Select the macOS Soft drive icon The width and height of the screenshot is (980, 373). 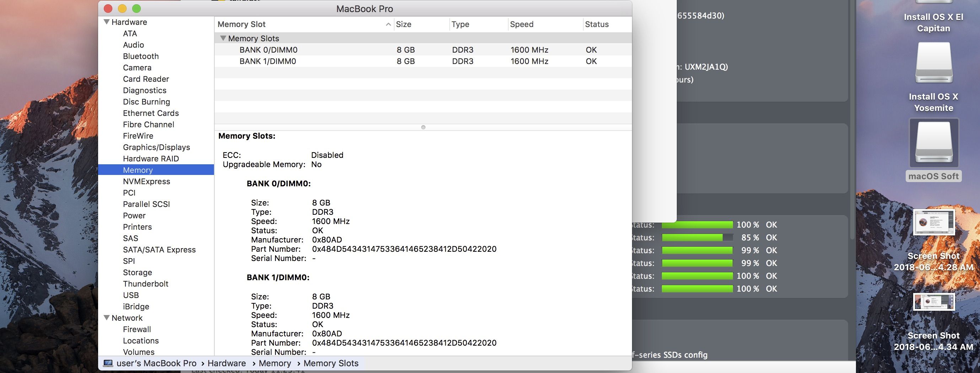click(x=933, y=143)
